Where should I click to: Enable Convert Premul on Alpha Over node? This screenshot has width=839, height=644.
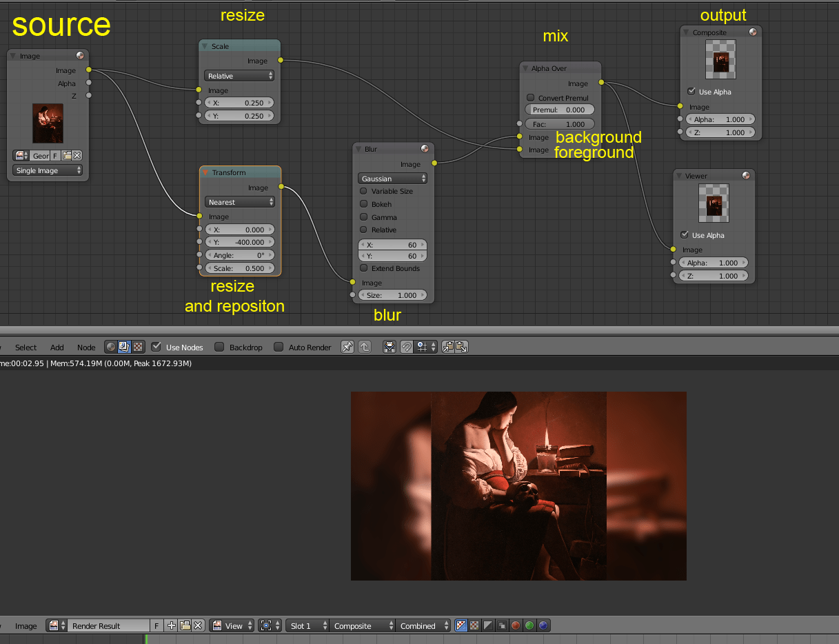530,98
